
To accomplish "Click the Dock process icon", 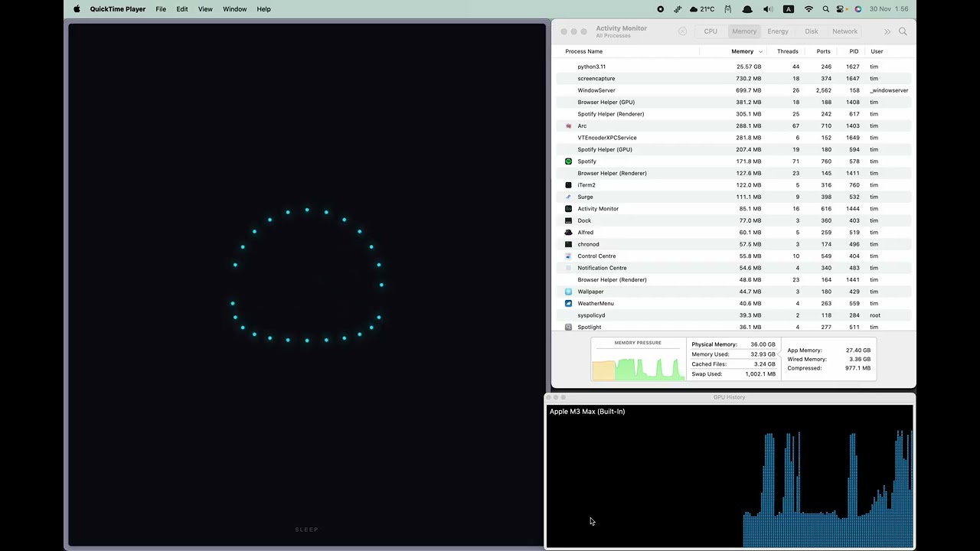I will pyautogui.click(x=568, y=220).
